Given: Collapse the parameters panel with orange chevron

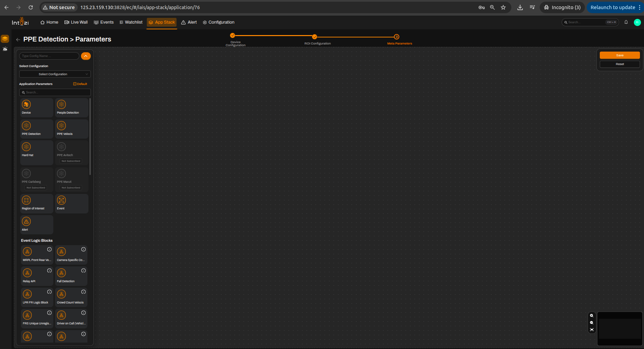Looking at the screenshot, I should [x=86, y=56].
